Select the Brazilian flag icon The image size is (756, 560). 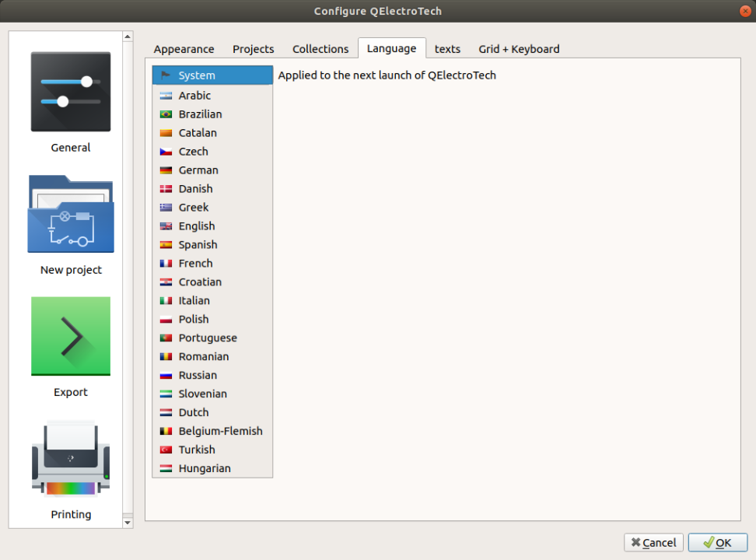166,114
